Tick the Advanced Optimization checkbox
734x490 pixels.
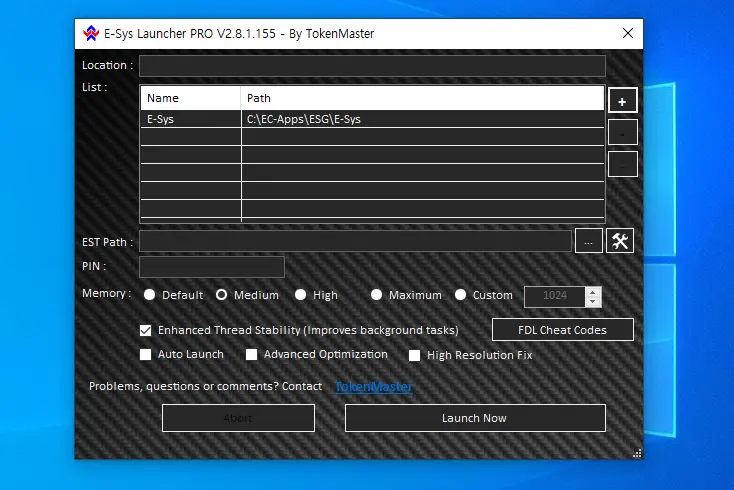(x=252, y=355)
